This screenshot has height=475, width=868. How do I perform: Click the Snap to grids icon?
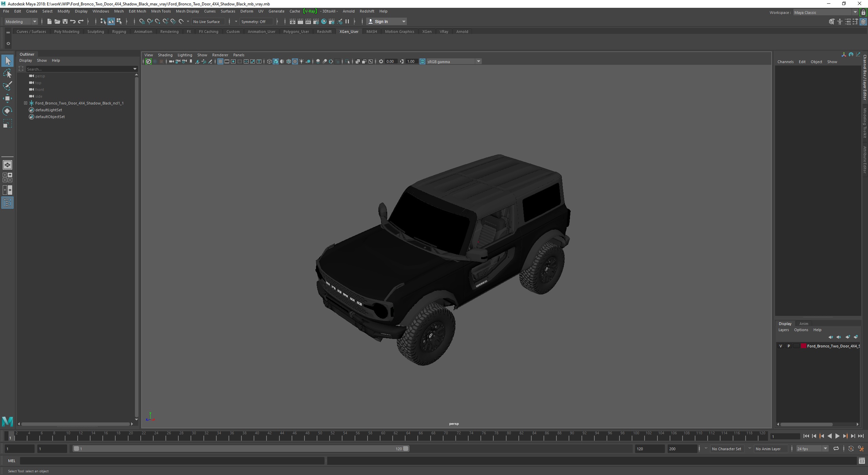click(142, 21)
